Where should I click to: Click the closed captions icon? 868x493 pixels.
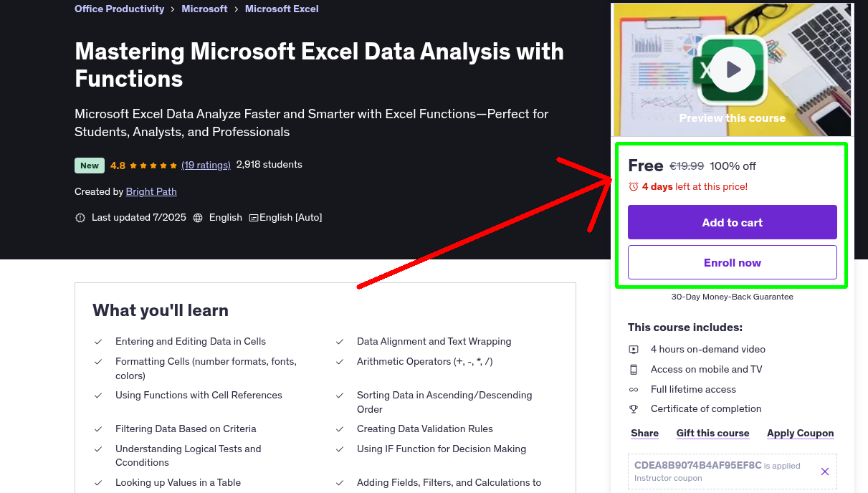coord(254,218)
